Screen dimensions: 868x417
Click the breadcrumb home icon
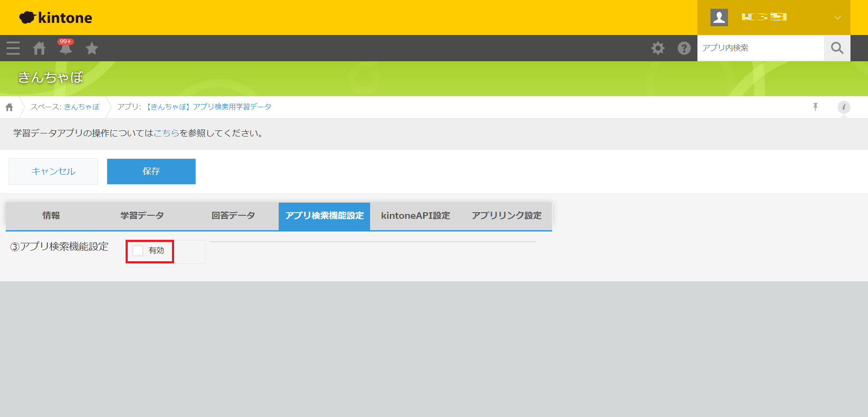[x=9, y=107]
